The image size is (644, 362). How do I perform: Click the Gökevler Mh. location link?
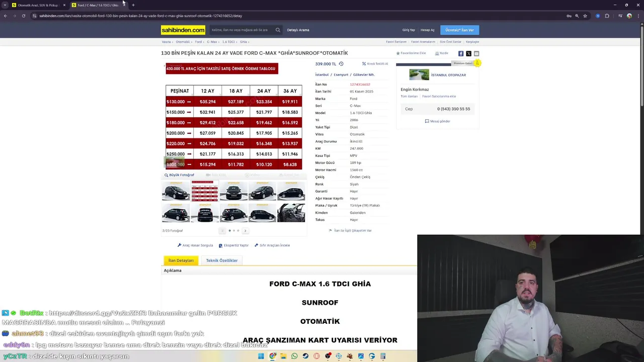[364, 74]
